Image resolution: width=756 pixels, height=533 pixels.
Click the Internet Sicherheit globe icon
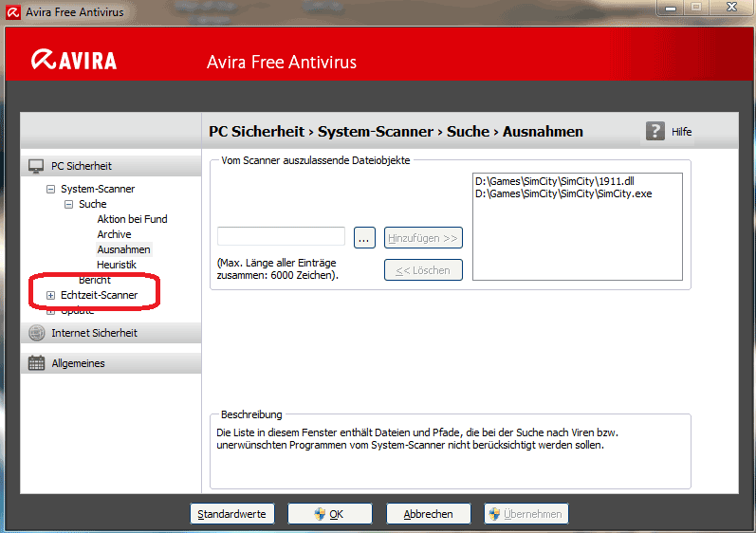[36, 333]
